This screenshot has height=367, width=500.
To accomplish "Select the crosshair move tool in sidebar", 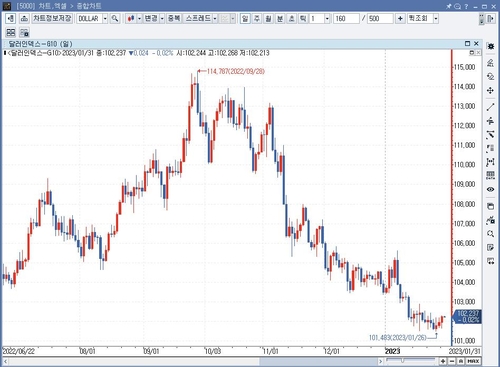I will click(490, 90).
